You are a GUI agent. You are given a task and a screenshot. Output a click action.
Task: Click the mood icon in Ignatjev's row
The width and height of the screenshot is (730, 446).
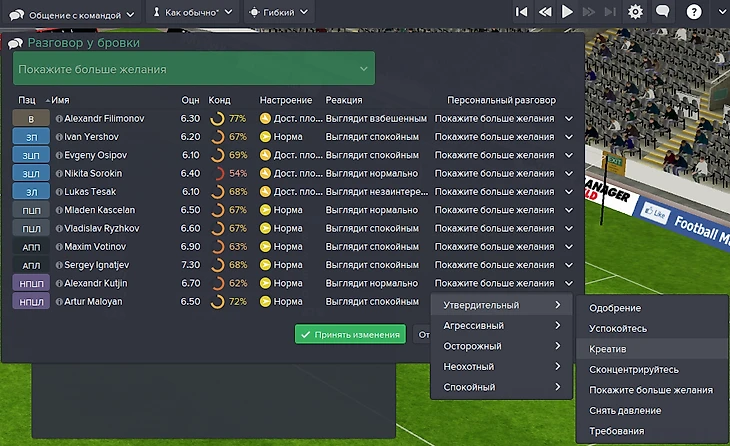(x=265, y=265)
